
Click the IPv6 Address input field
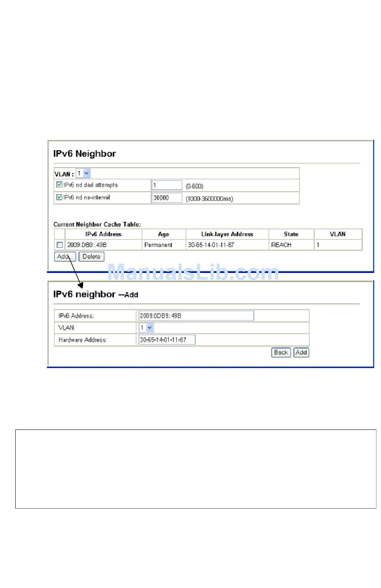tap(196, 316)
